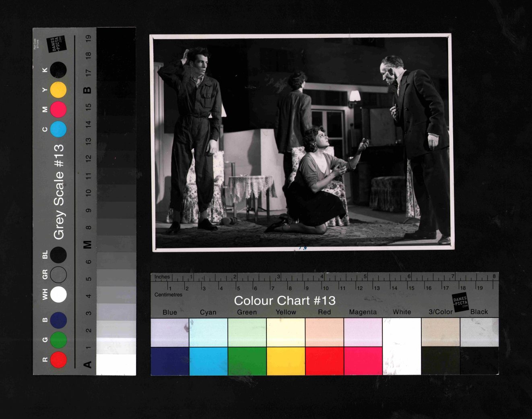The height and width of the screenshot is (419, 532).
Task: Select the green circle labeled G
Action: click(58, 340)
